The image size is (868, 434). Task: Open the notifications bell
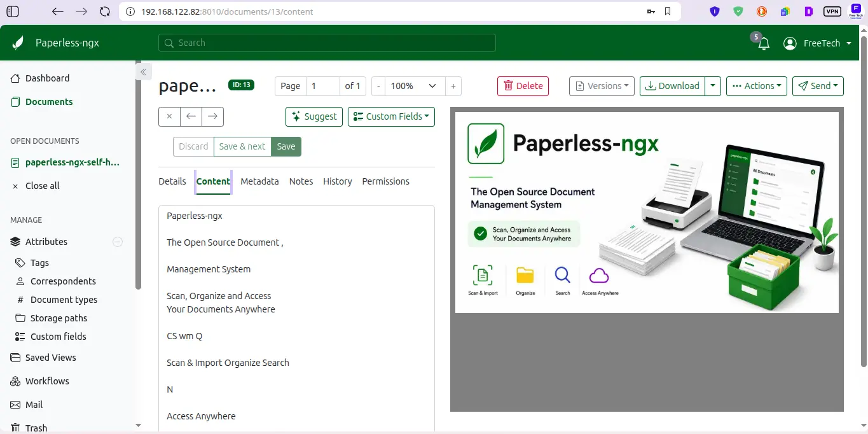point(764,43)
